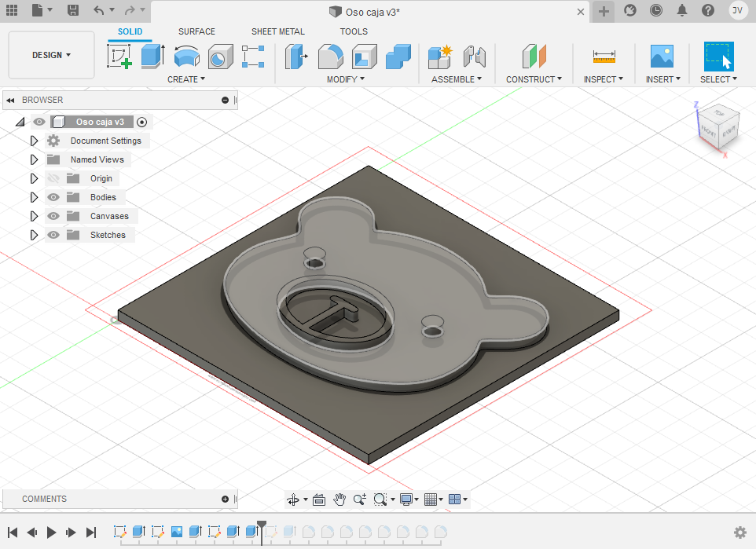Collapse the BROWSER panel with double arrows
The width and height of the screenshot is (756, 549).
click(10, 101)
